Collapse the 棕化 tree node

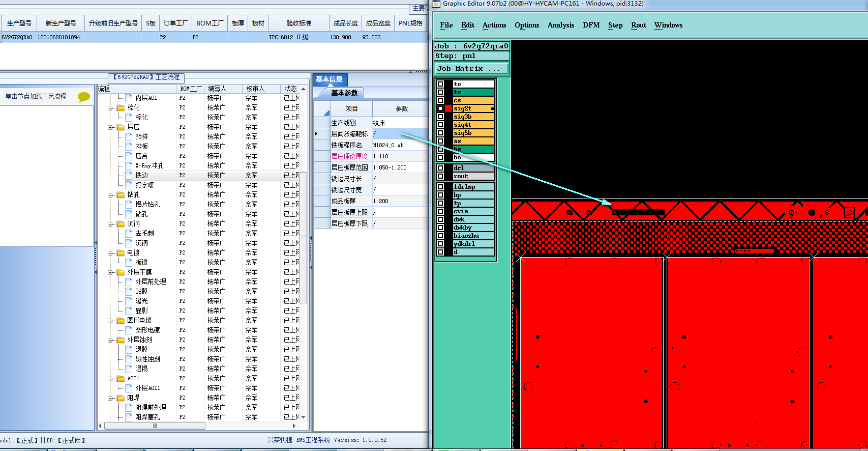coord(110,108)
